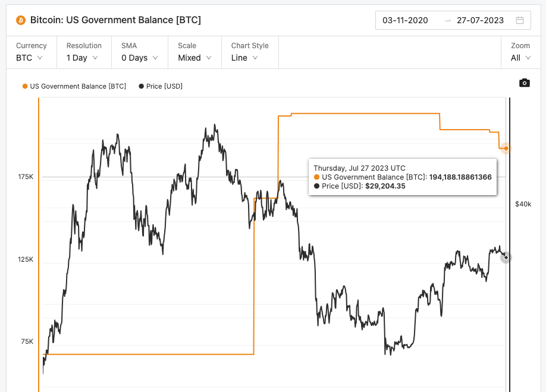546x392 pixels.
Task: Toggle the "Price [USD]" series visibility
Action: tap(161, 86)
